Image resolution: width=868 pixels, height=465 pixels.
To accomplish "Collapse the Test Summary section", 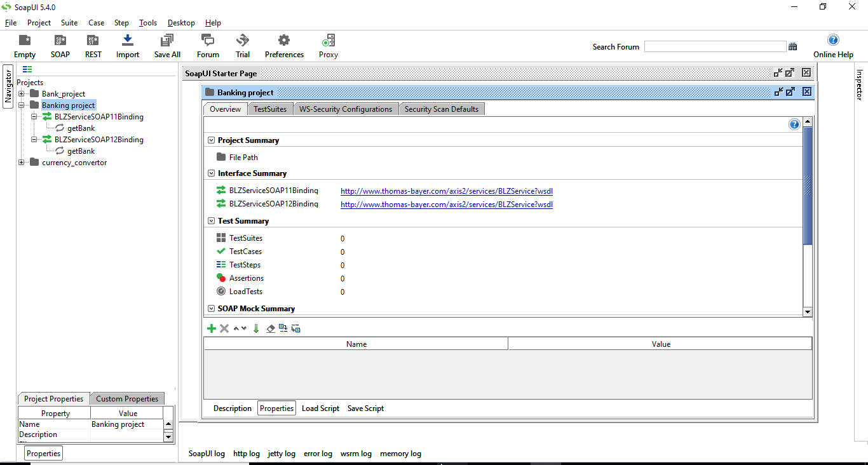I will [x=211, y=220].
